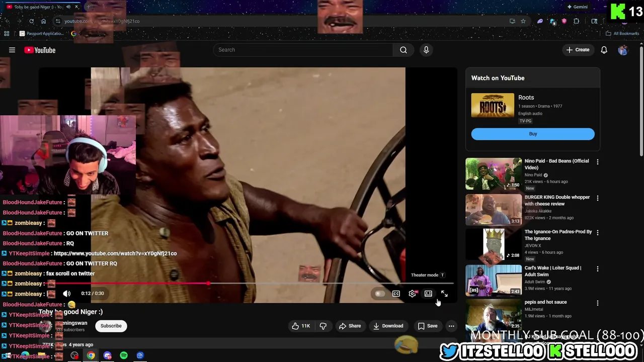Open Discord from the taskbar
The image size is (644, 362).
[x=107, y=355]
